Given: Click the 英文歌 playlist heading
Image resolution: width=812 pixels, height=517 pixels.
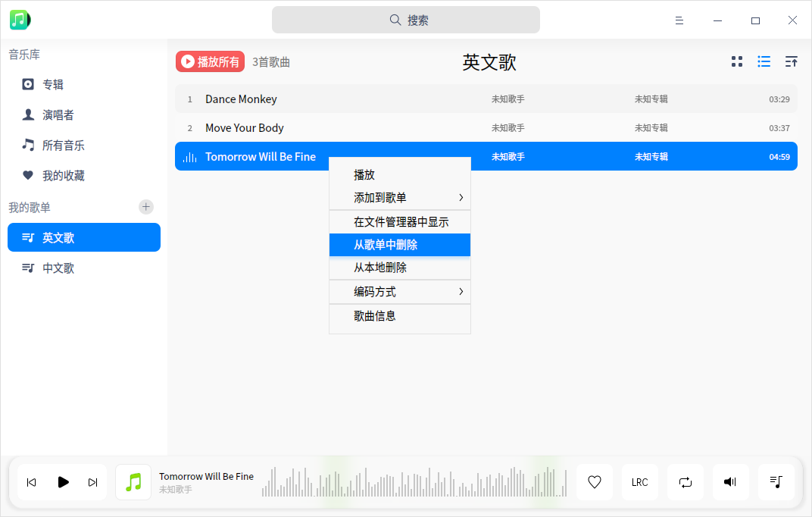Looking at the screenshot, I should pos(489,62).
